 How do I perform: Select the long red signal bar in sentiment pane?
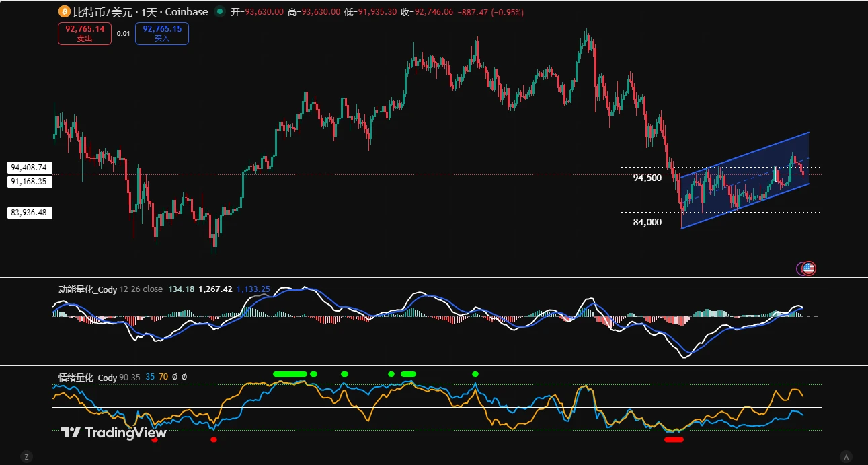click(674, 439)
